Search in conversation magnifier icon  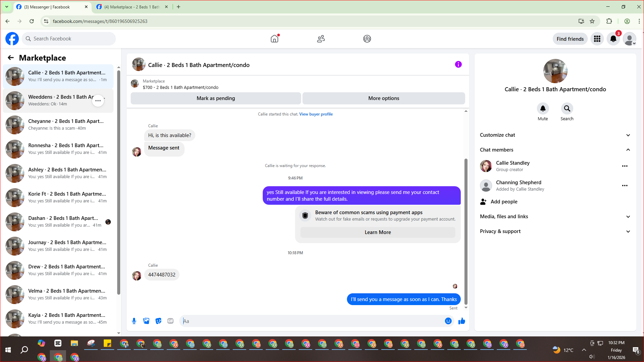pyautogui.click(x=567, y=108)
